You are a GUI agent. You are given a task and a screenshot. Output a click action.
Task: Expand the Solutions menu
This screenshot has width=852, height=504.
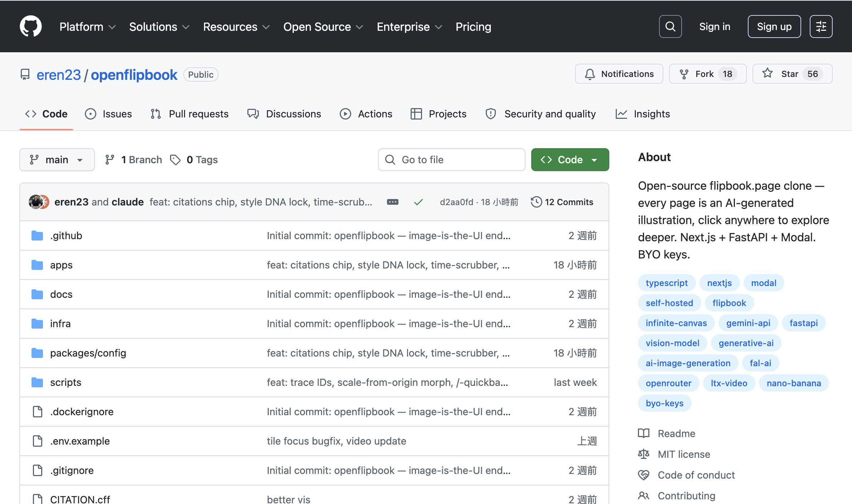coord(159,27)
